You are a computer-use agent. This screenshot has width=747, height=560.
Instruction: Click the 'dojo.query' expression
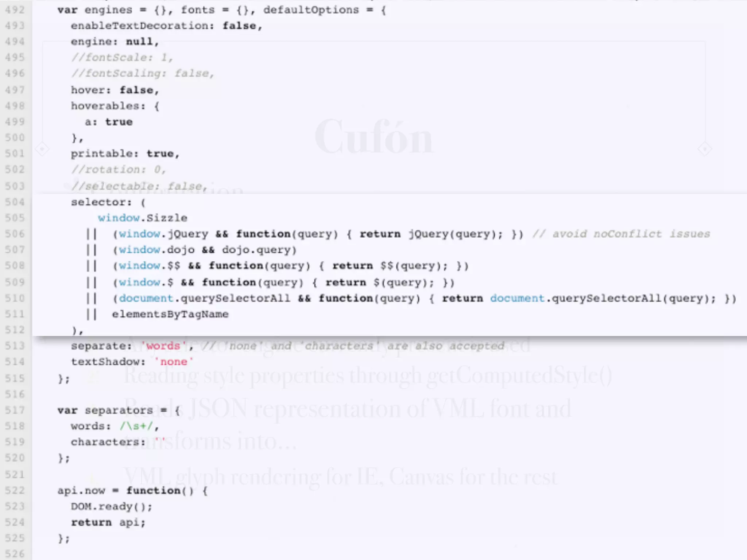point(256,250)
